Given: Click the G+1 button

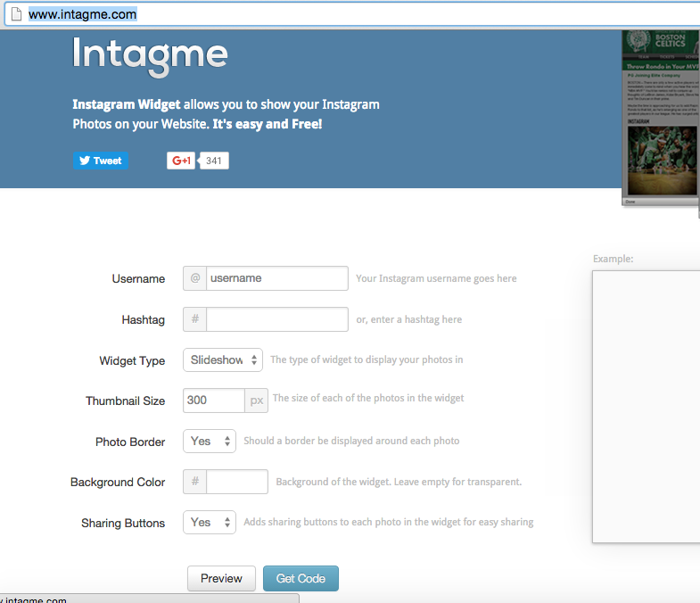Looking at the screenshot, I should tap(181, 161).
